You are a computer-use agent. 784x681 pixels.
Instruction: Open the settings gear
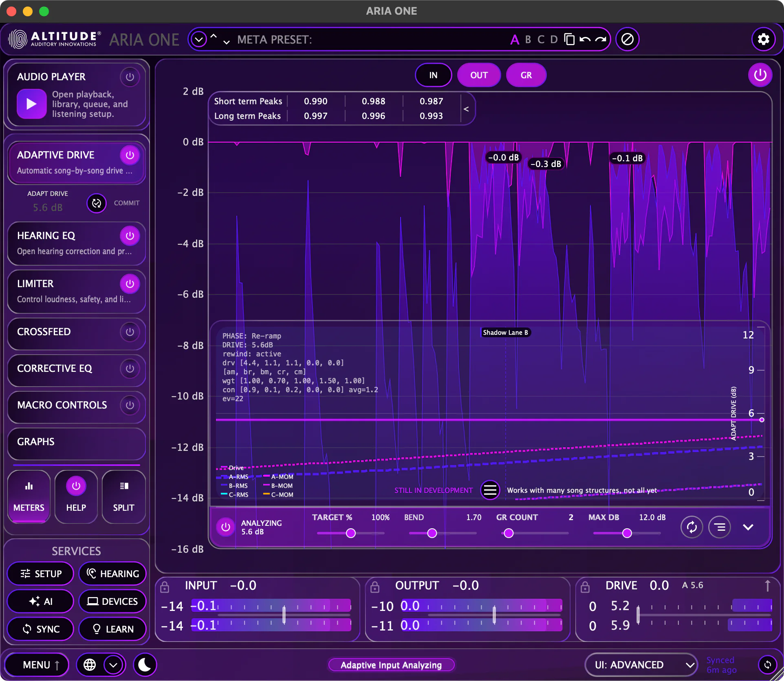[763, 39]
